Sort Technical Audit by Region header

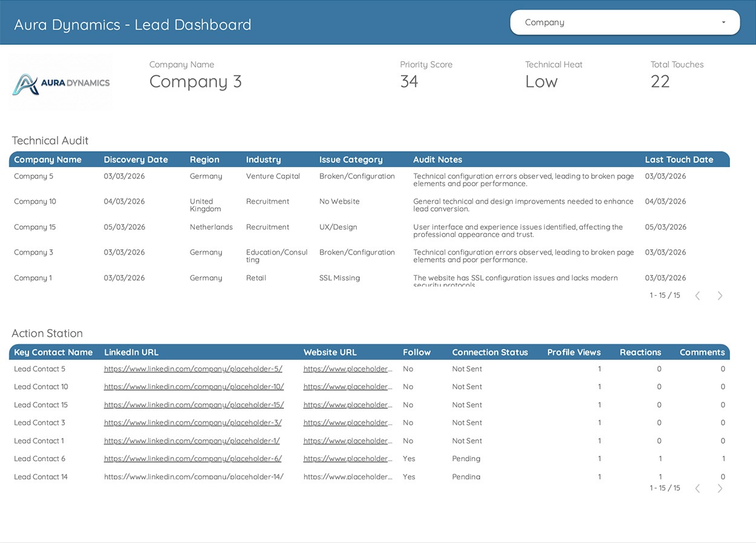(x=204, y=160)
